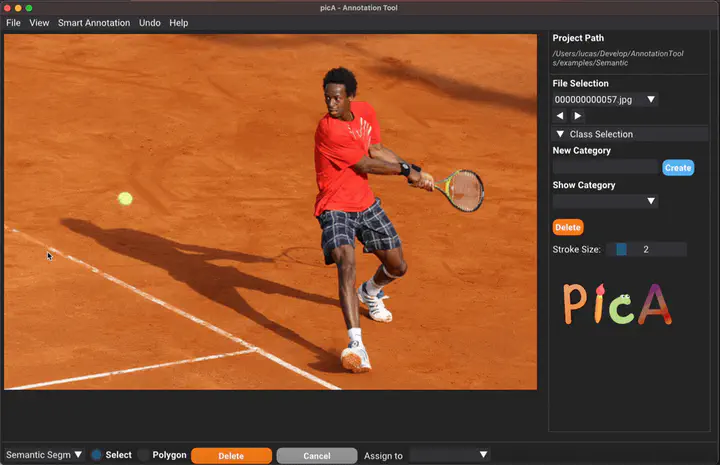Select the Select radio option
The height and width of the screenshot is (465, 720).
pyautogui.click(x=96, y=455)
